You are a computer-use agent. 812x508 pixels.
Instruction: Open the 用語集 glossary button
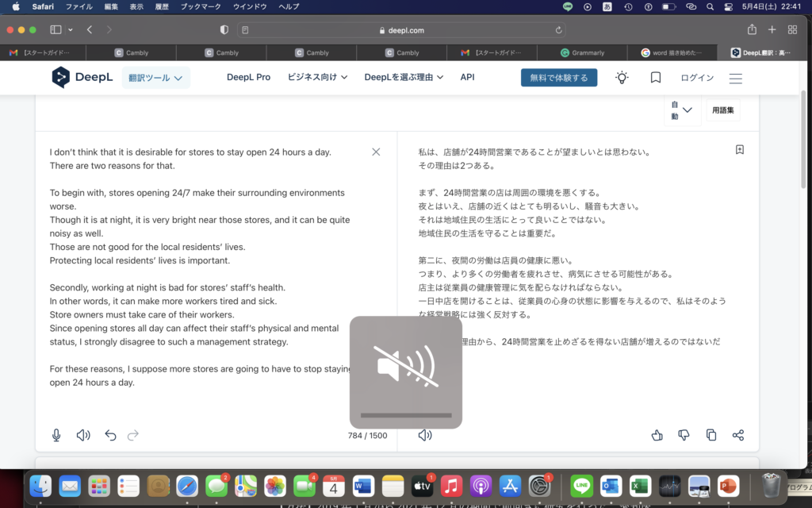[722, 110]
